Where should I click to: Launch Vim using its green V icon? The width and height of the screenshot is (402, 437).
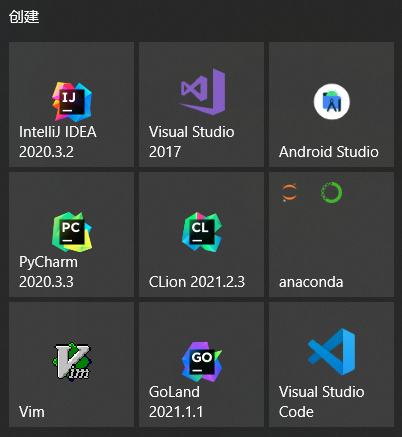tap(72, 362)
